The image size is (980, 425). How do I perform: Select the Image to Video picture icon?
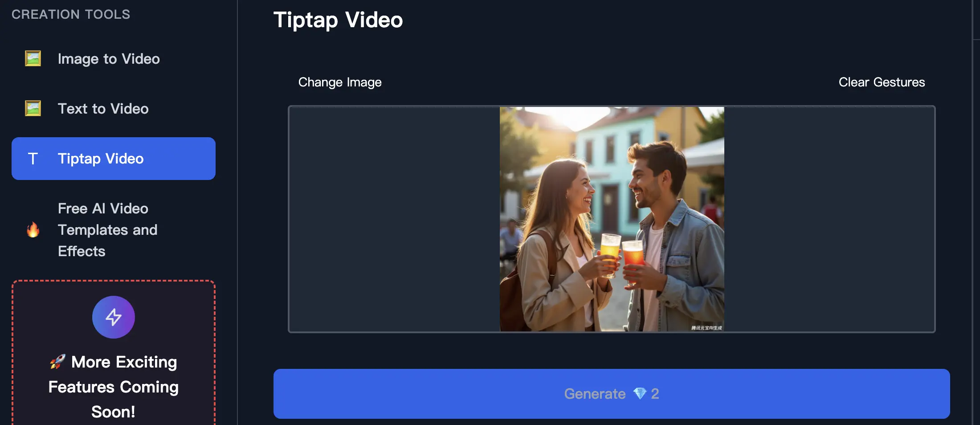tap(32, 58)
